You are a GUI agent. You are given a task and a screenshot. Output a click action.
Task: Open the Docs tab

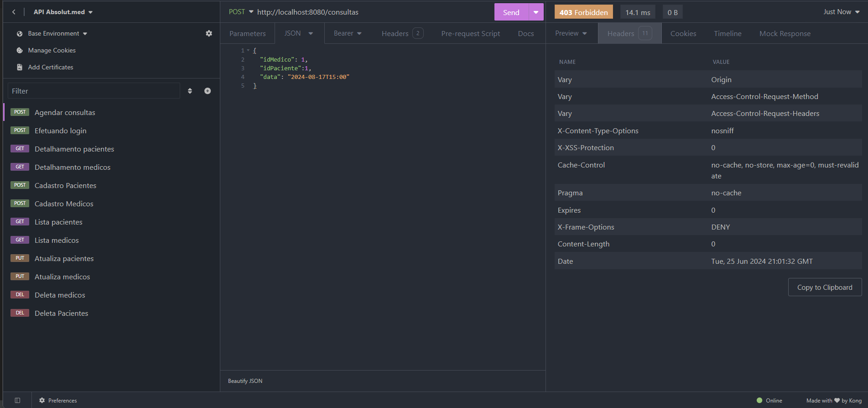click(x=526, y=33)
